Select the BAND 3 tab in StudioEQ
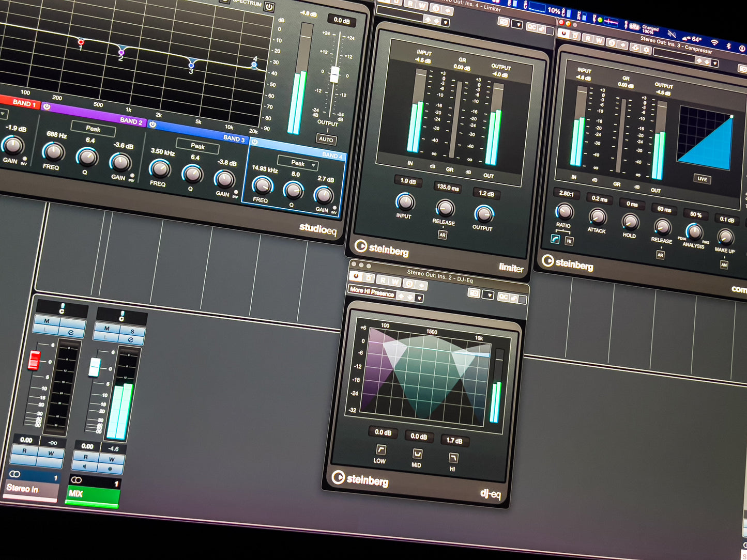The width and height of the screenshot is (747, 560). pos(197,131)
